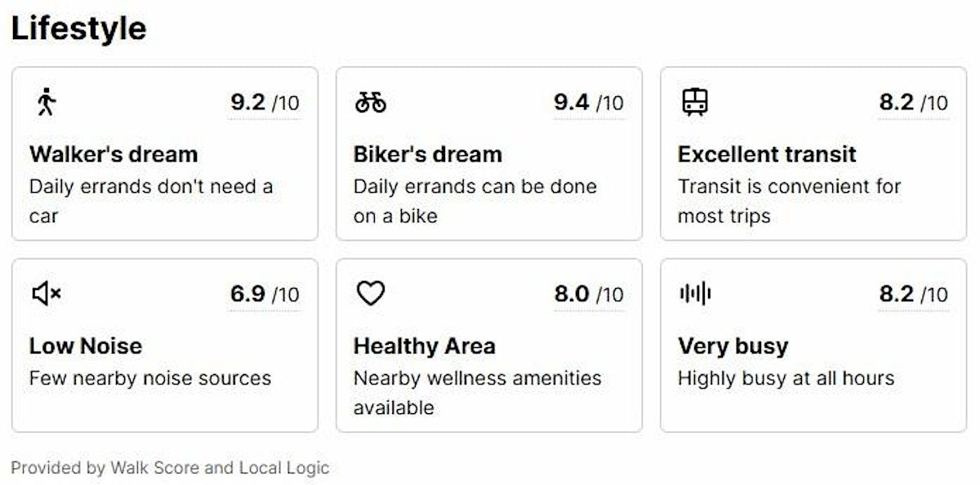The height and width of the screenshot is (485, 980).
Task: Click the heart wellness icon
Action: click(371, 293)
